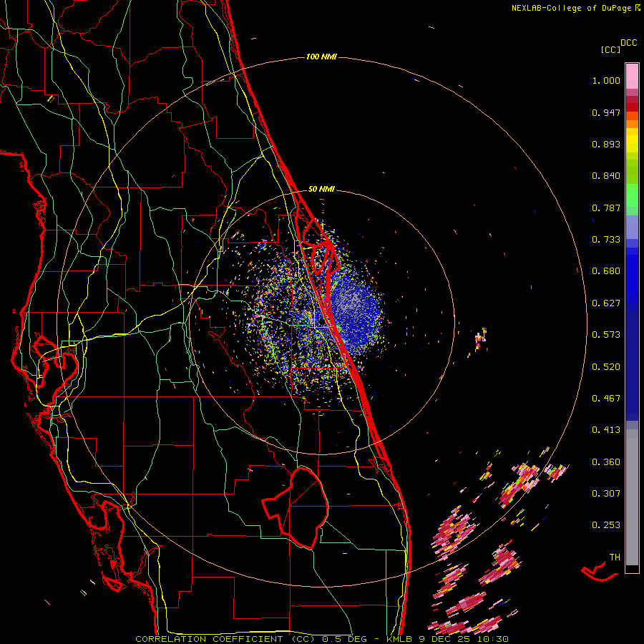Viewport: 644px width, 644px height.
Task: Click the 0.307 legend value
Action: pyautogui.click(x=606, y=494)
